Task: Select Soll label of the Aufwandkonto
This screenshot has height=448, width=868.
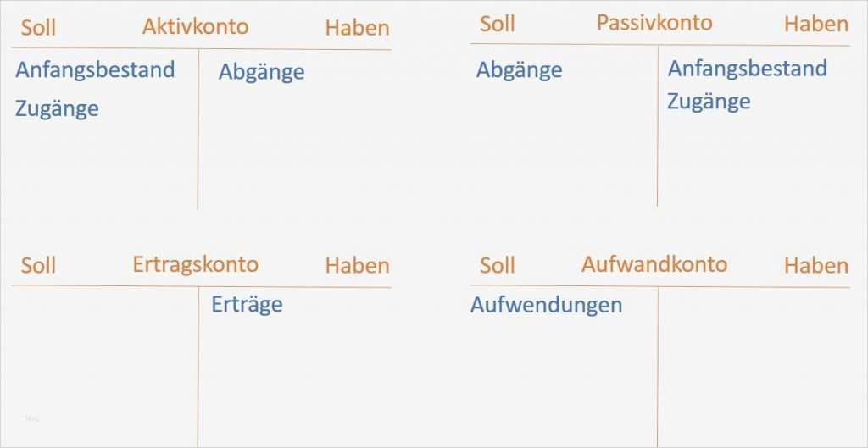Action: [x=497, y=266]
